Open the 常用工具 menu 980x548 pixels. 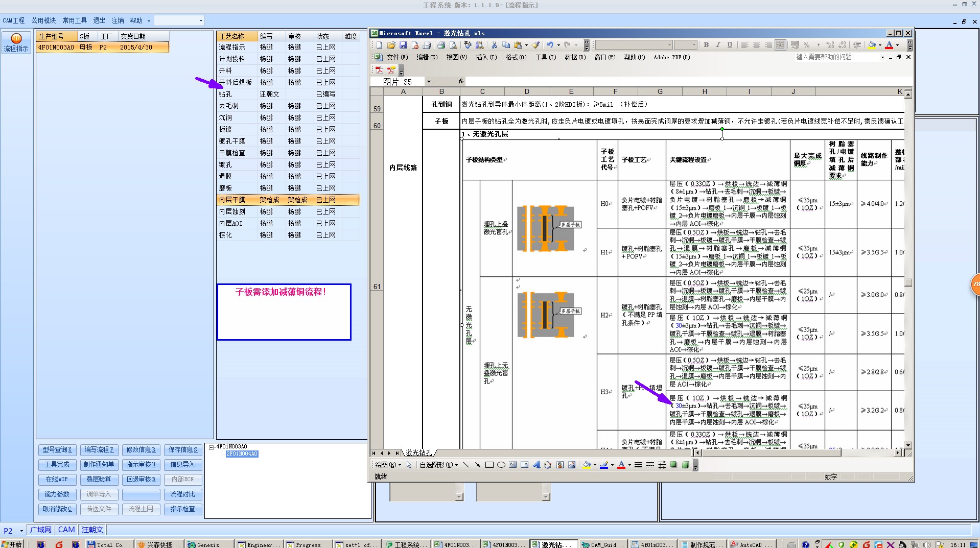pyautogui.click(x=75, y=21)
